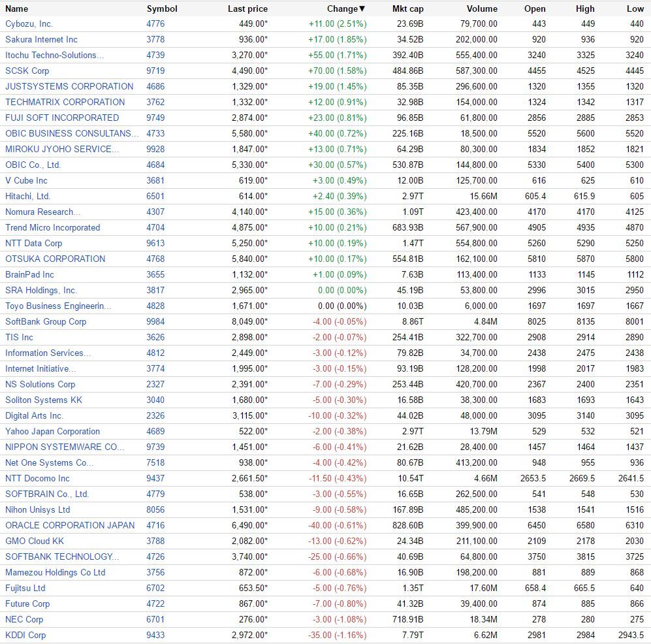Sort by Mkt cap column header
Image resolution: width=651 pixels, height=644 pixels.
pos(407,8)
